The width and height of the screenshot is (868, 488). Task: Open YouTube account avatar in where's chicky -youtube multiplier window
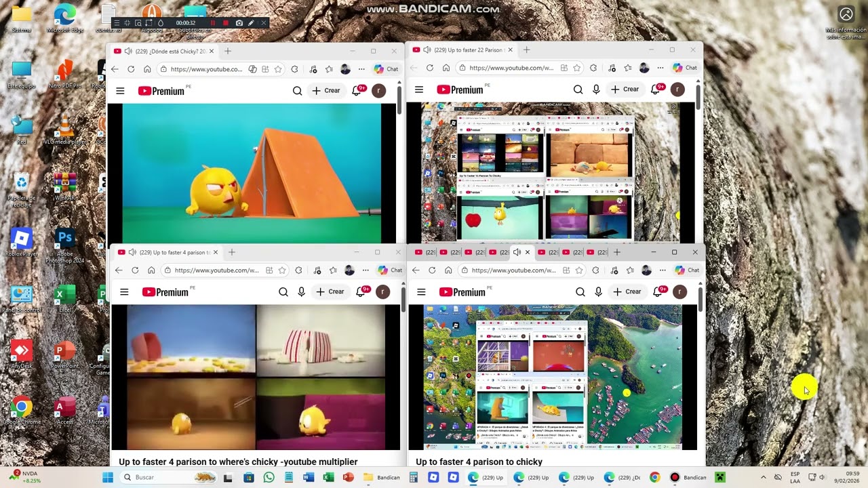tap(383, 292)
